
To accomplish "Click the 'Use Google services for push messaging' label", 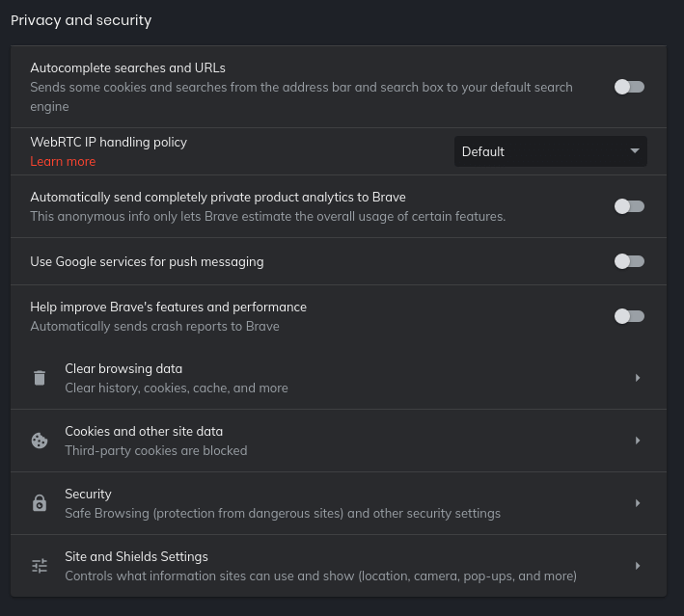I will point(147,261).
